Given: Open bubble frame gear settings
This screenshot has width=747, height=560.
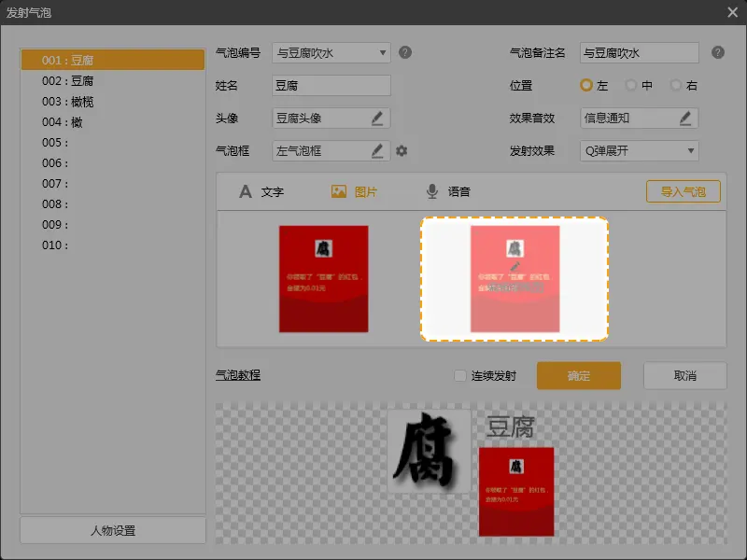Looking at the screenshot, I should coord(402,150).
